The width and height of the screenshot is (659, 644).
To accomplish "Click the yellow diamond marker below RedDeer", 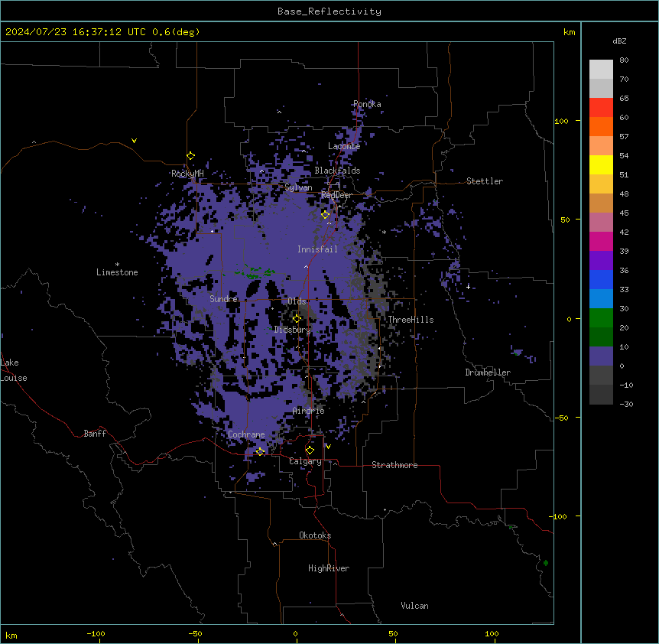I will (x=326, y=215).
